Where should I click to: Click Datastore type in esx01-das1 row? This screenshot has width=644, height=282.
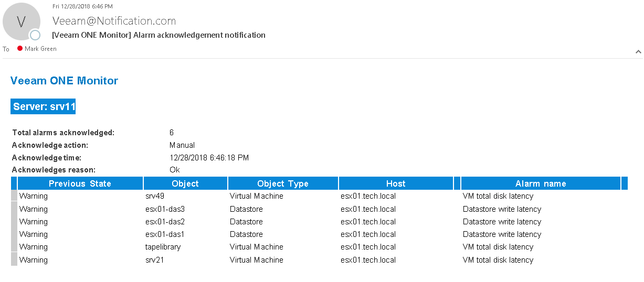[246, 234]
